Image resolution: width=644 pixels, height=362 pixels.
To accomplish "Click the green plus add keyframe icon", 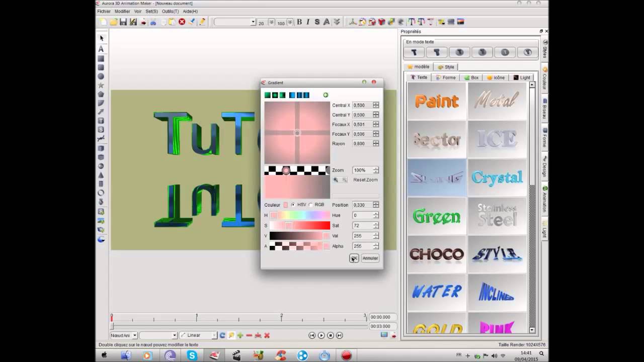I will pos(240,335).
